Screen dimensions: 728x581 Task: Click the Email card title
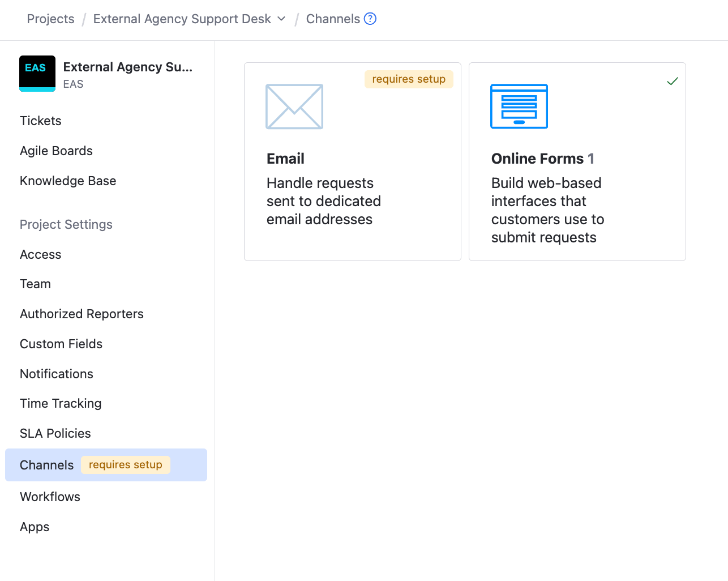(285, 159)
